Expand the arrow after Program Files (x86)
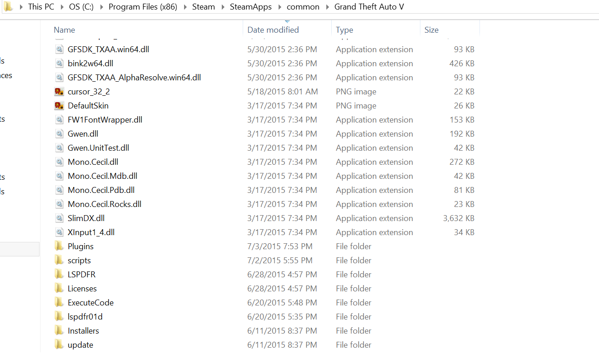The width and height of the screenshot is (599, 364). [185, 7]
